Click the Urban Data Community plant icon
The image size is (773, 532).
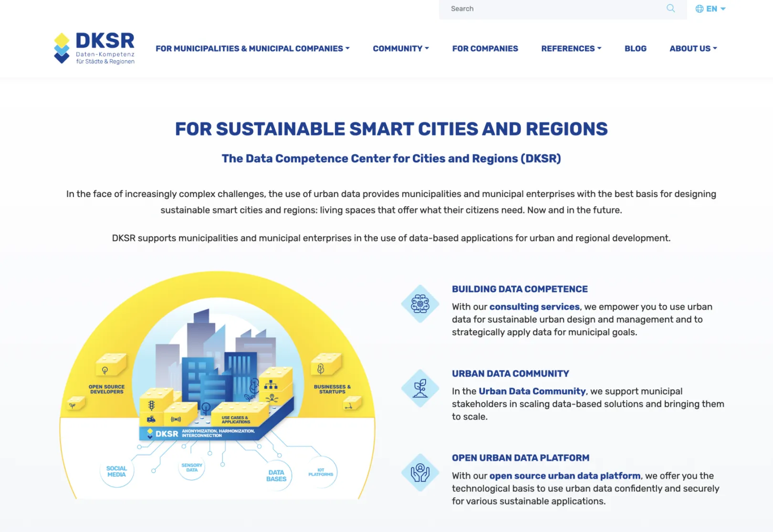(x=420, y=388)
